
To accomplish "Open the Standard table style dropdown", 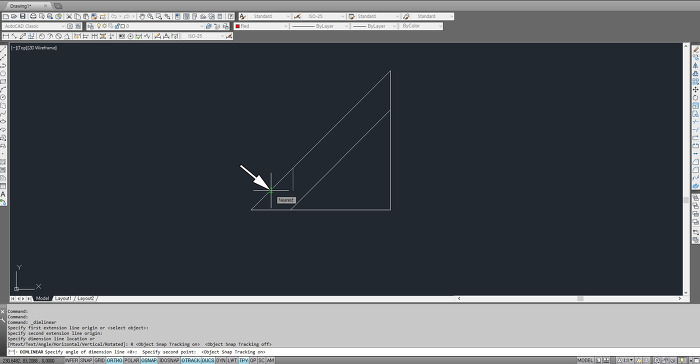I will [x=378, y=17].
